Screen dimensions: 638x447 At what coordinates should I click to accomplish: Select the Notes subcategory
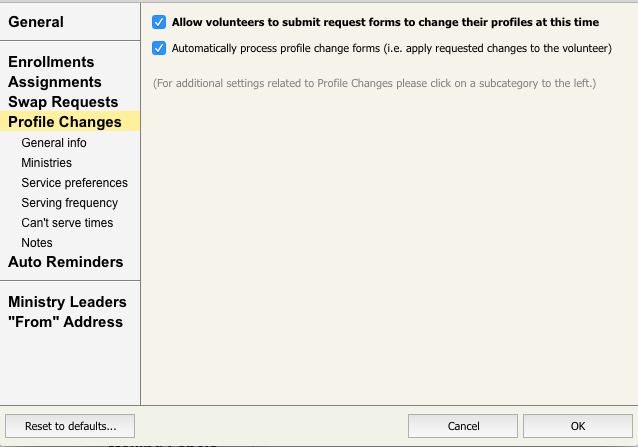[37, 243]
